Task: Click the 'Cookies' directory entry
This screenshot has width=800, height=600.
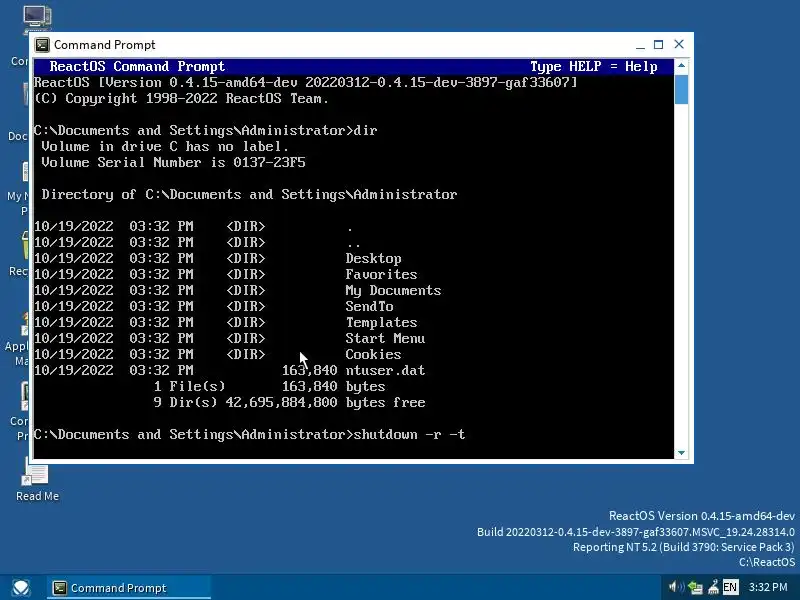Action: click(373, 354)
